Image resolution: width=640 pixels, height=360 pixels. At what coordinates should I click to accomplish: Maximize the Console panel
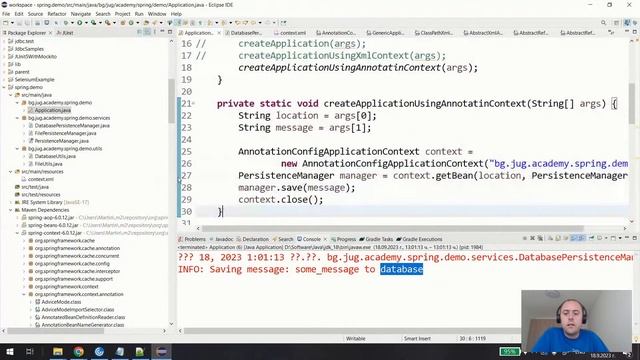[634, 238]
